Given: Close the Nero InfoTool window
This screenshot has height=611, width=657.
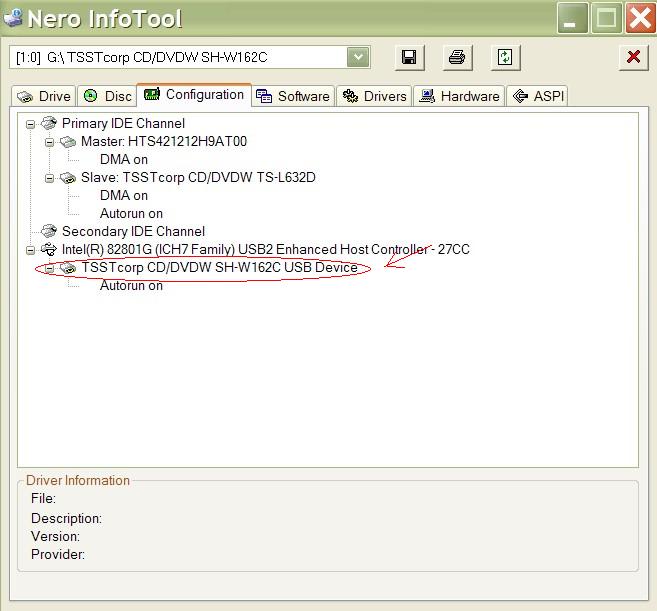Looking at the screenshot, I should tap(640, 18).
